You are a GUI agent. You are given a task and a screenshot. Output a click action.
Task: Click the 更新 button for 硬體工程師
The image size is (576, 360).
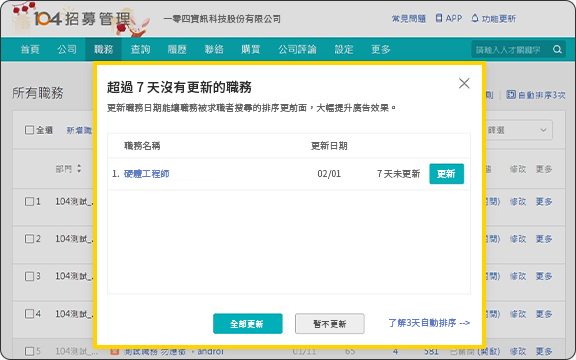[x=446, y=174]
